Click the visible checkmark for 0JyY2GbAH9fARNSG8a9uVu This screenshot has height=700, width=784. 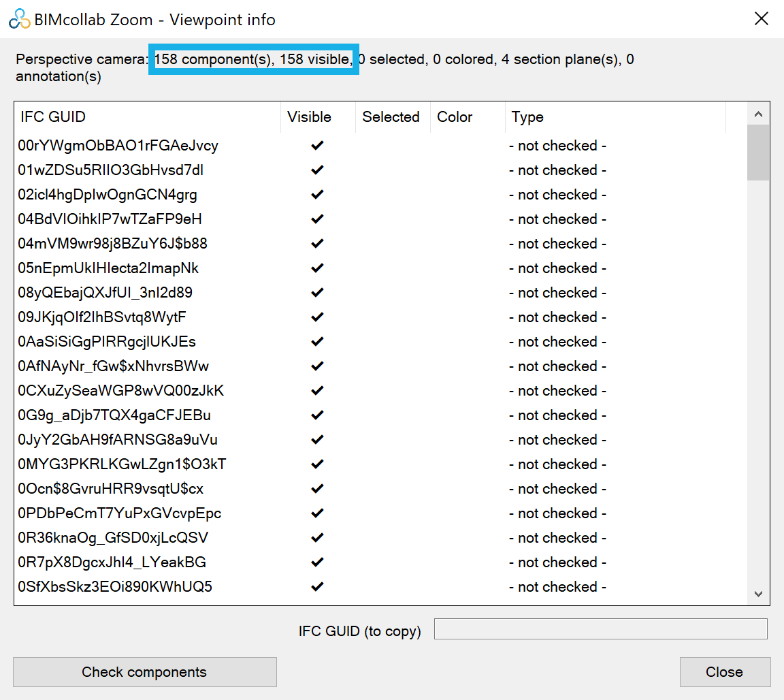coord(318,440)
